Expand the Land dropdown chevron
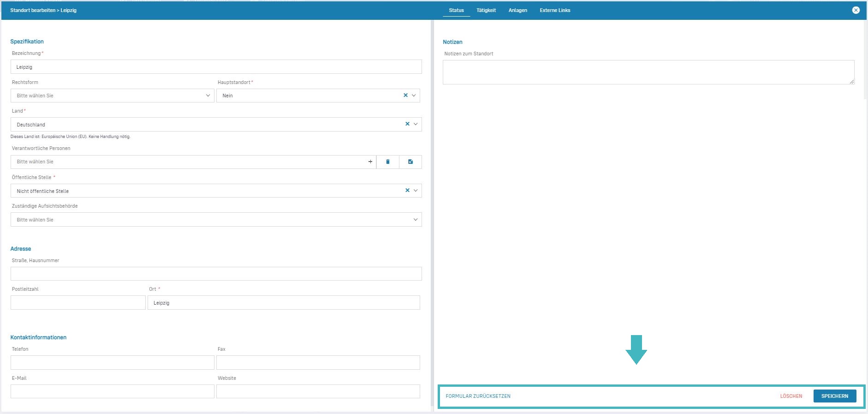 [416, 124]
